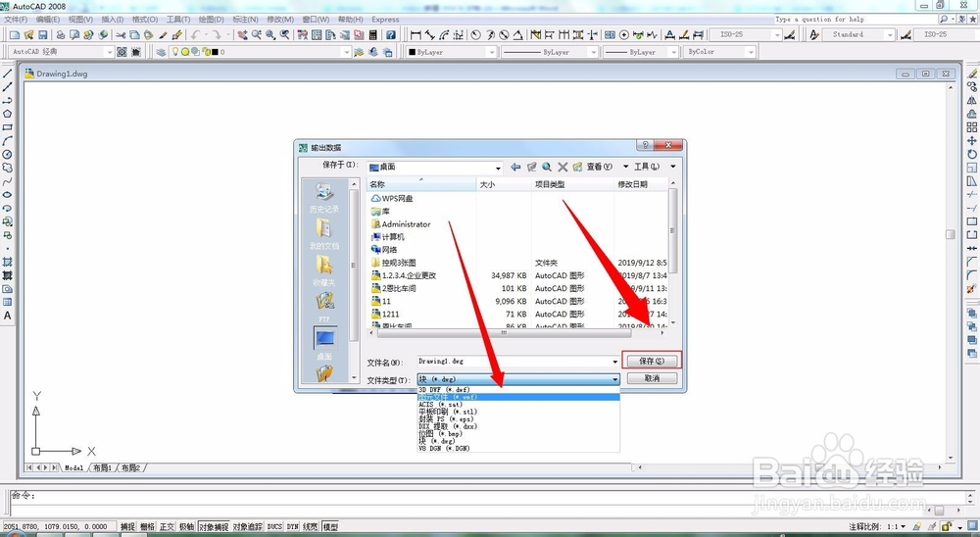This screenshot has height=537, width=980.
Task: Toggle 捕捉 (Snap) in the status bar
Action: (x=127, y=527)
